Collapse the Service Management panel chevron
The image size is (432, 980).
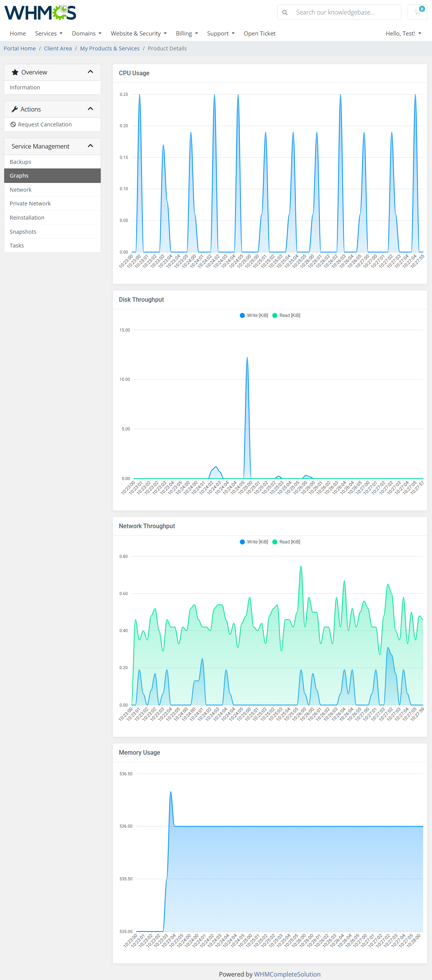(90, 146)
